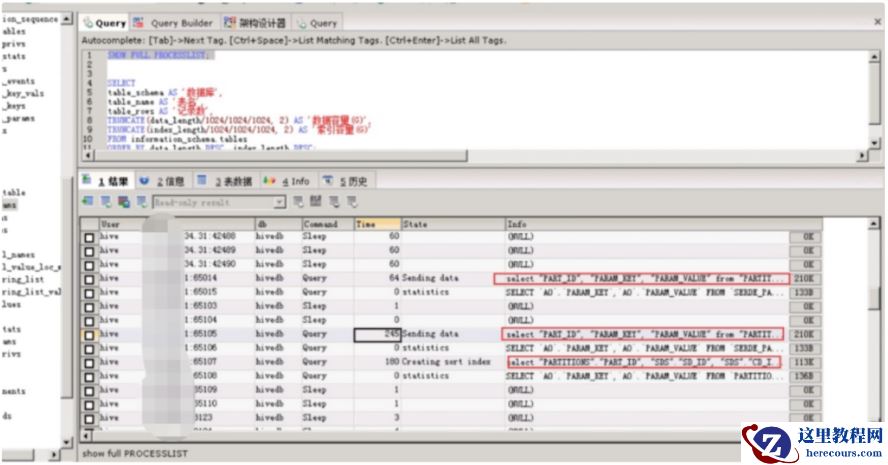The width and height of the screenshot is (888, 465).
Task: Switch to the second Query tab
Action: pos(317,23)
